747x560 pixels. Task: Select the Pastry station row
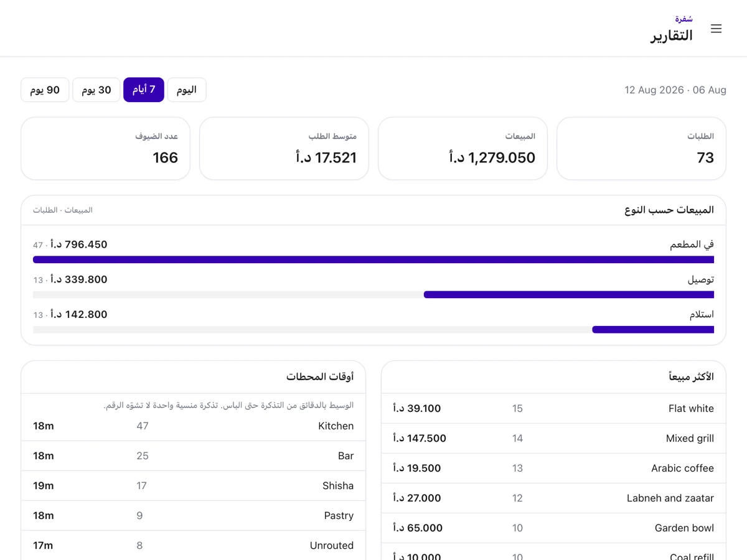[193, 516]
